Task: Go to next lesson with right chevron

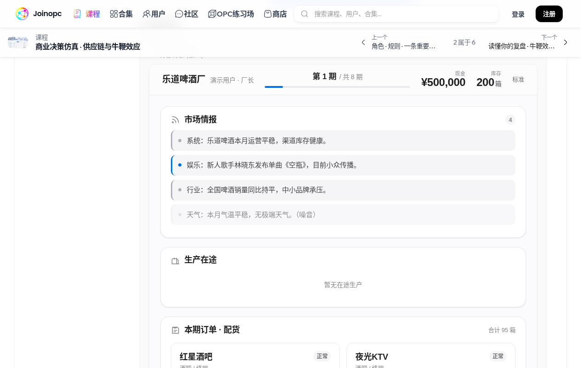Action: tap(565, 42)
